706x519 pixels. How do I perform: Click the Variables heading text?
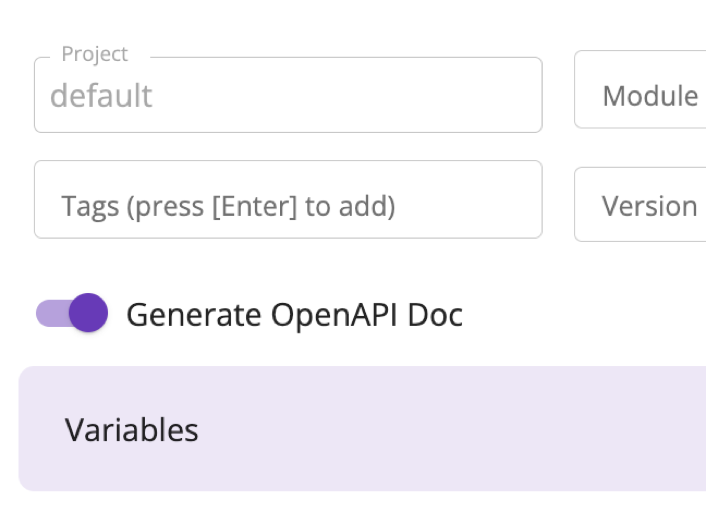pyautogui.click(x=131, y=430)
